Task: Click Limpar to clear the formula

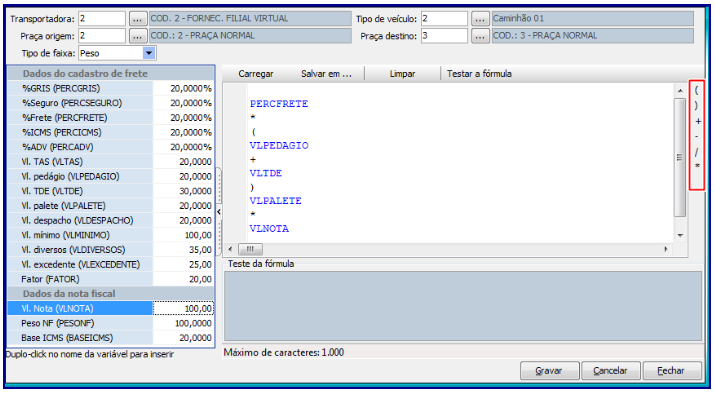Action: [x=402, y=74]
